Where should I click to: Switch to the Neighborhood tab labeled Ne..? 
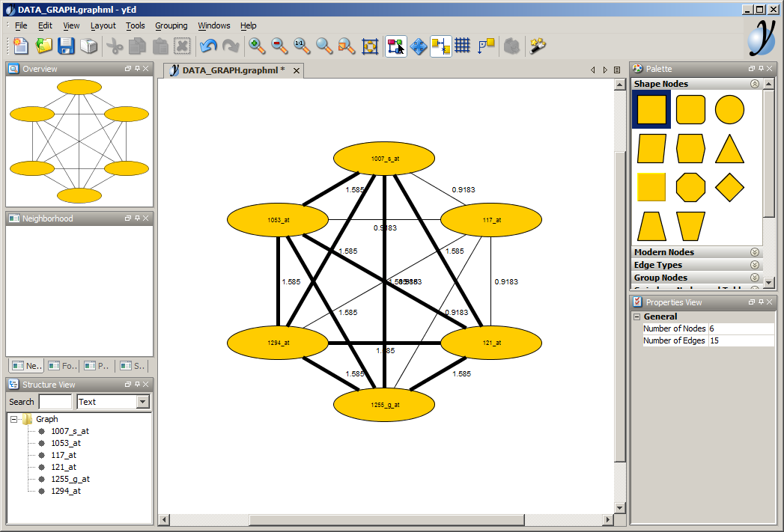click(26, 366)
